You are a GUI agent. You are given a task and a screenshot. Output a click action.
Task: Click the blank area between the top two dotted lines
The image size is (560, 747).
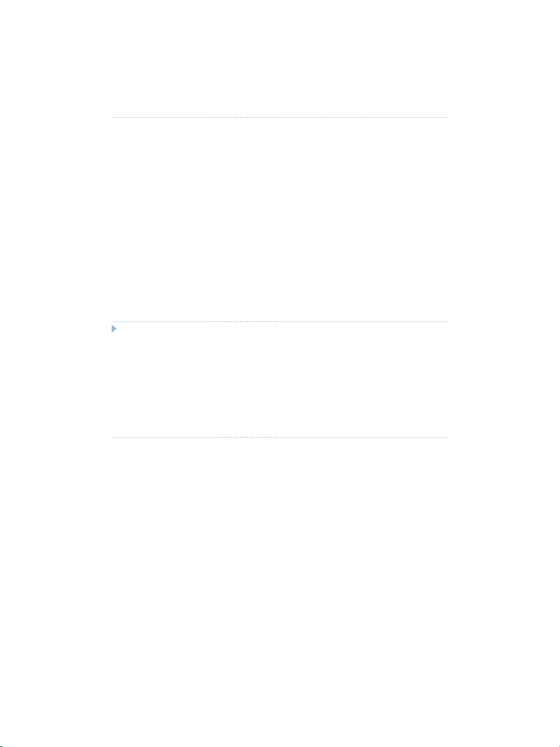(x=279, y=220)
